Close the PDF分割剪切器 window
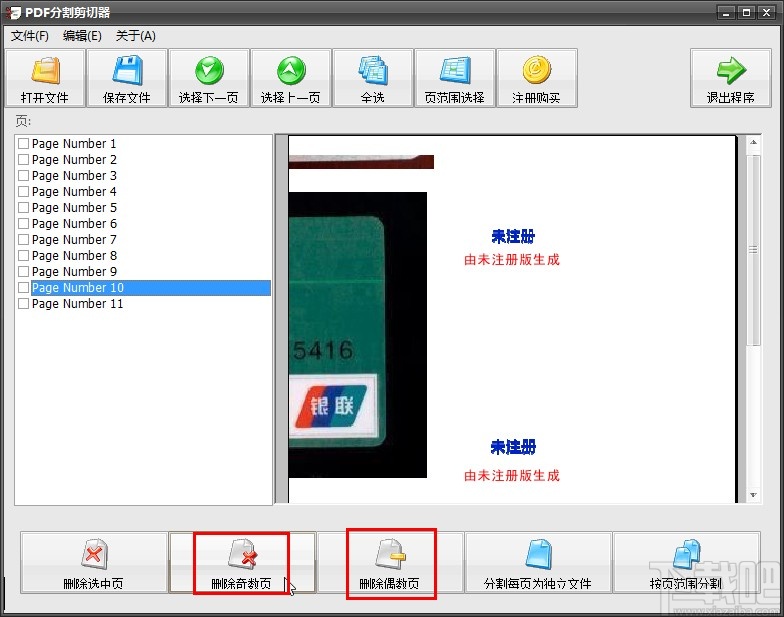Screen dimensions: 784x617 [x=766, y=12]
